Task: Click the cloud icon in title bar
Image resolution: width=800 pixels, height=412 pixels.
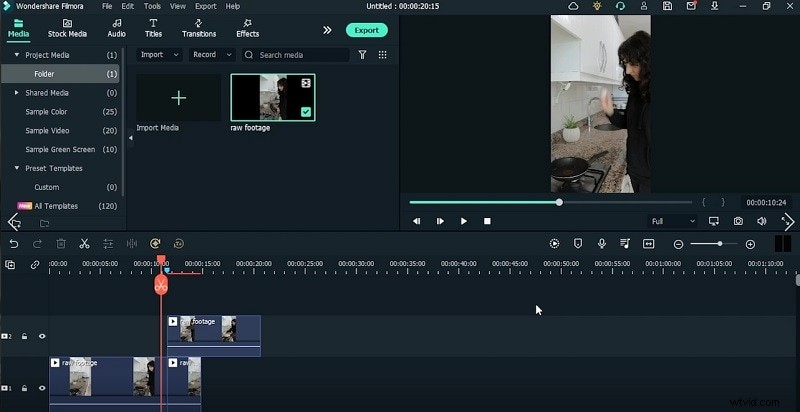Action: point(573,6)
